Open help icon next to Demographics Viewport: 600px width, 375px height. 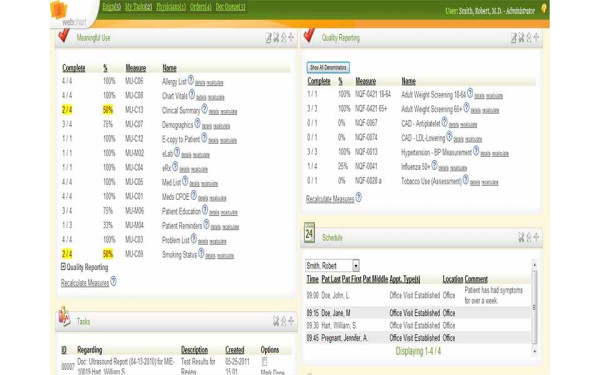pyautogui.click(x=197, y=123)
